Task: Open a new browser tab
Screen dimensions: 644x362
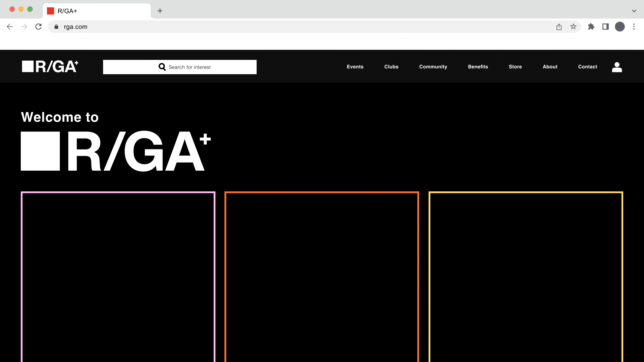Action: (160, 11)
